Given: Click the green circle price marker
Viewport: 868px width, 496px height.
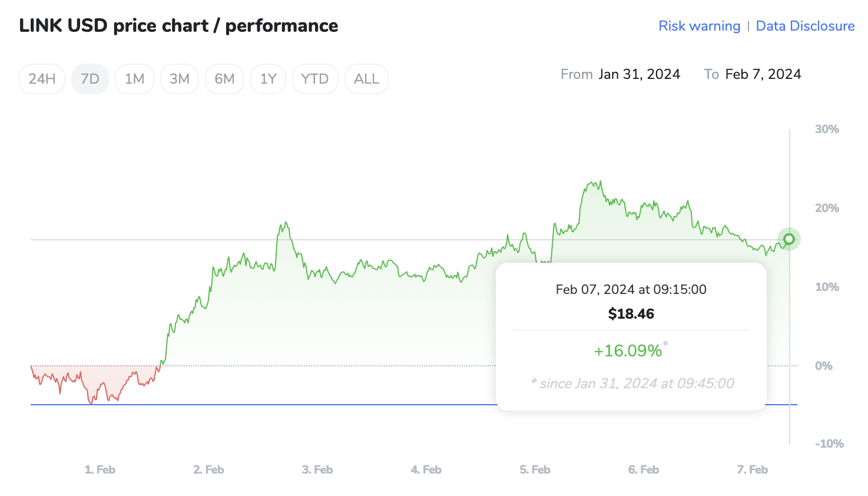Looking at the screenshot, I should [789, 239].
